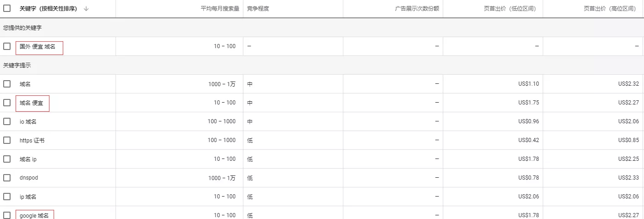
Task: Click section label 关键字提示
Action: [x=17, y=66]
